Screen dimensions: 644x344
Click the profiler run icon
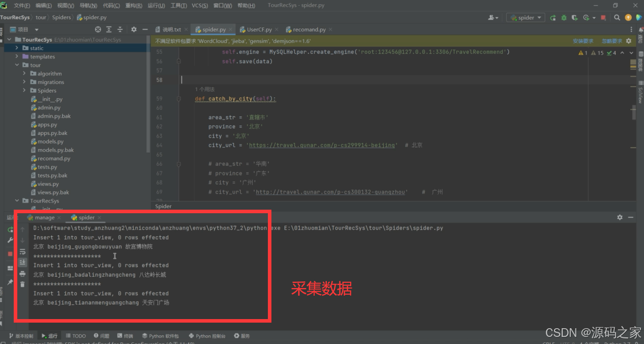(x=586, y=18)
